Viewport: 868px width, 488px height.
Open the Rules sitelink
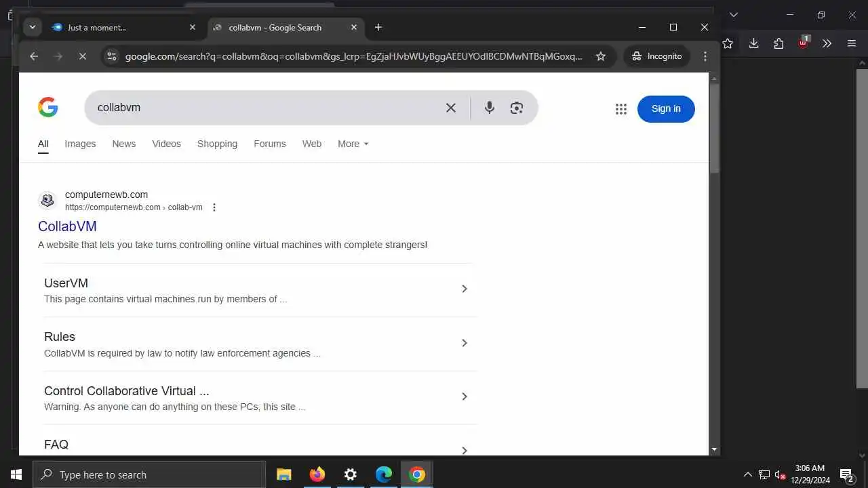point(60,337)
